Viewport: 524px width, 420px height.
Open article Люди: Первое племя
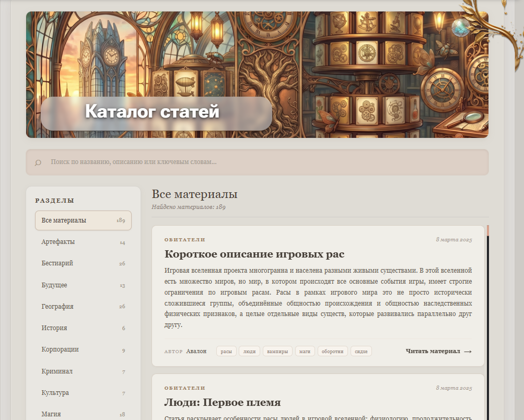click(x=223, y=402)
